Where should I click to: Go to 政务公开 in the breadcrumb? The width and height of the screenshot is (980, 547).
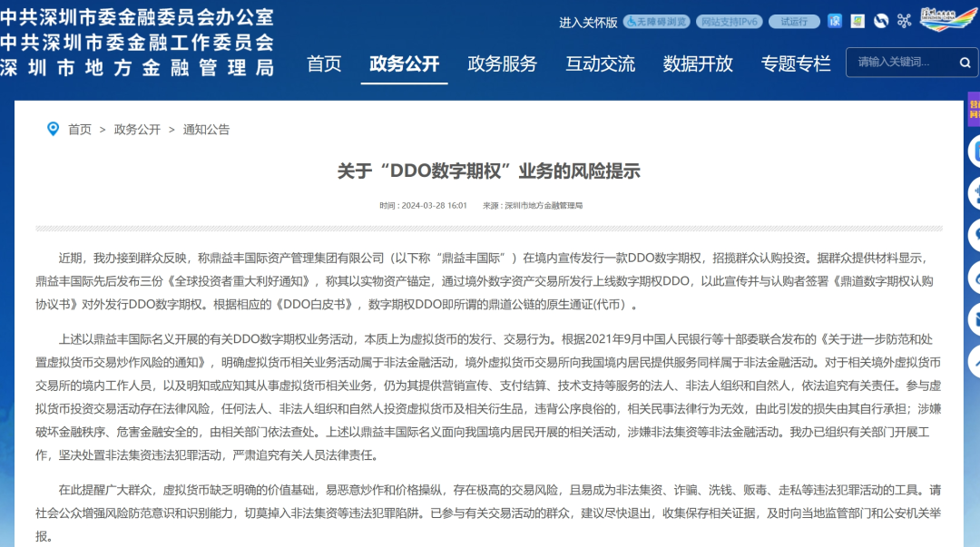(x=137, y=130)
